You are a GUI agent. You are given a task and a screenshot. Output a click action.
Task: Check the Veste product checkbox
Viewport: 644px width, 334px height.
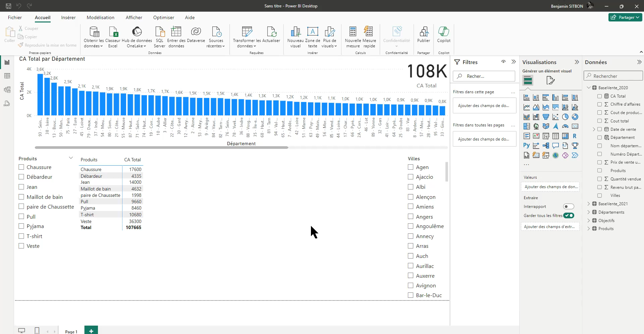tap(21, 246)
